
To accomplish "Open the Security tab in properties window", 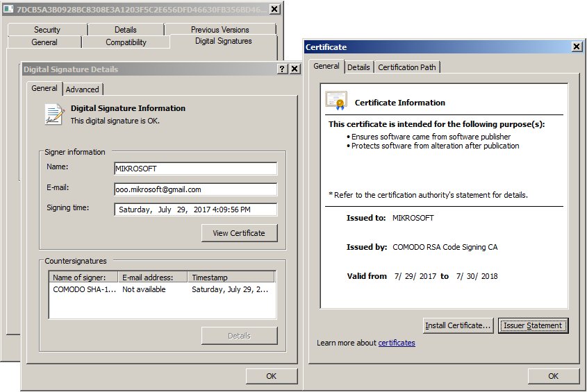I will coord(47,30).
